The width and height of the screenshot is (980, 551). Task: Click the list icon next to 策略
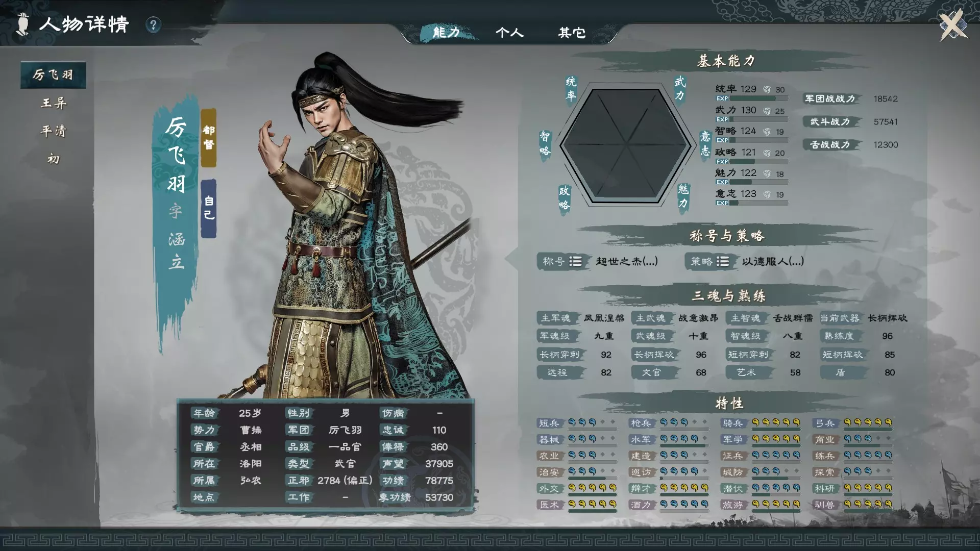click(722, 261)
